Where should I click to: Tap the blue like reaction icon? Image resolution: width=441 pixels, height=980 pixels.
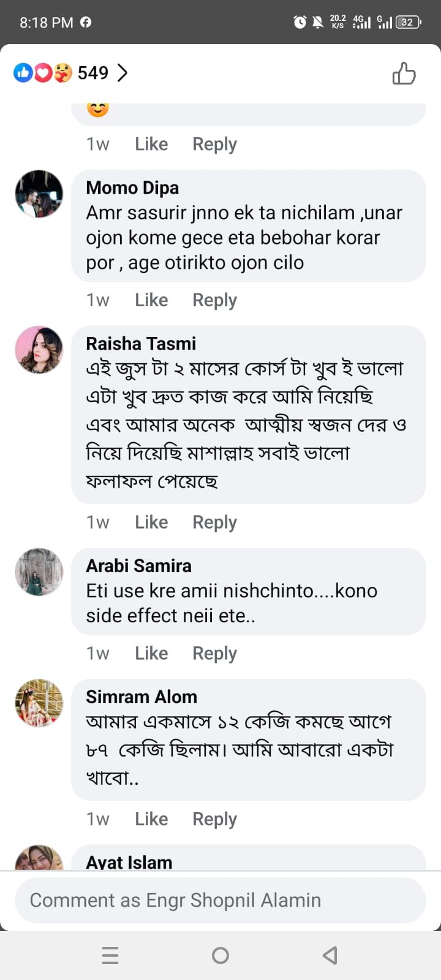pyautogui.click(x=23, y=73)
